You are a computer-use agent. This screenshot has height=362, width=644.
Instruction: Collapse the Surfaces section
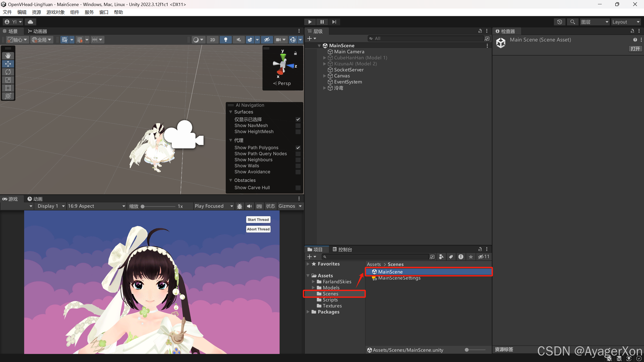click(x=231, y=112)
